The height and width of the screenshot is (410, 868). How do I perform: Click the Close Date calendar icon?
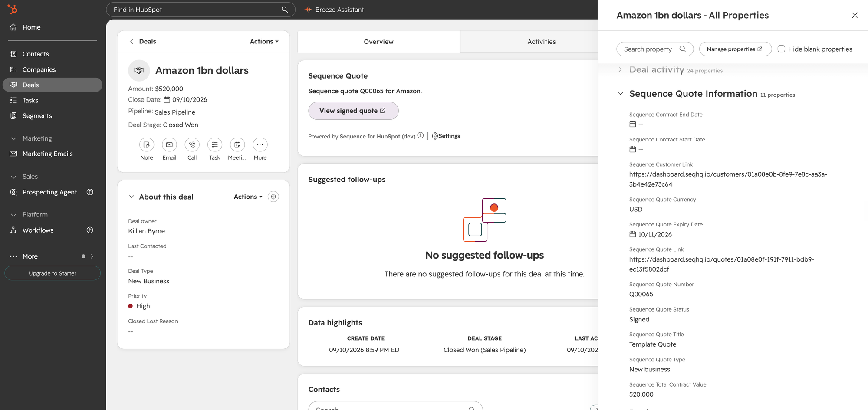click(167, 100)
